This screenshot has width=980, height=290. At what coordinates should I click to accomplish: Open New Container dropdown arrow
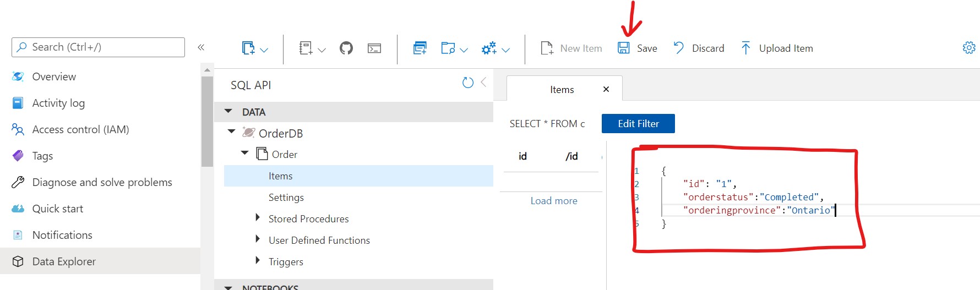264,50
